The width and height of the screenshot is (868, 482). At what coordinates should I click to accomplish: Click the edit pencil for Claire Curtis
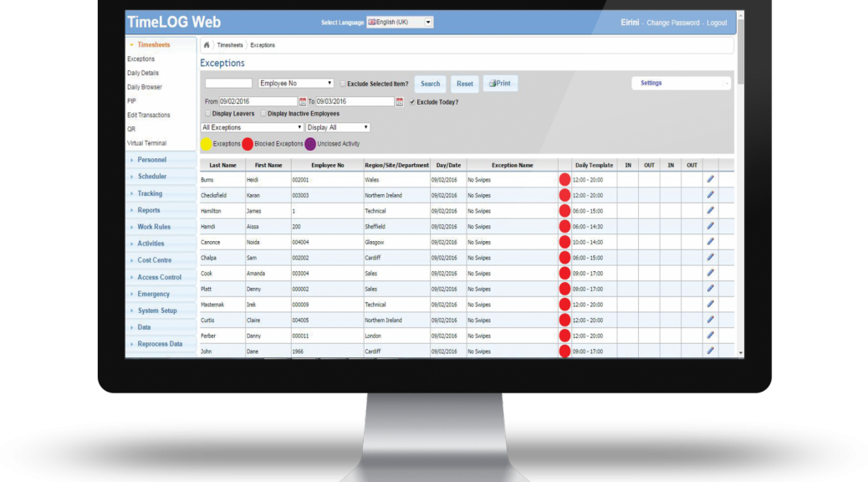[x=710, y=320]
